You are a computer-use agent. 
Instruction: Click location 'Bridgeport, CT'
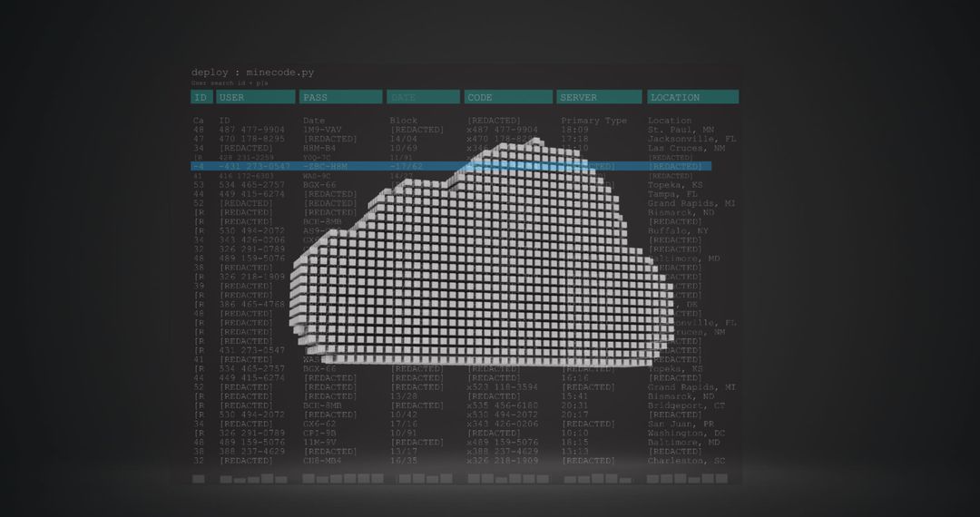[x=686, y=405]
